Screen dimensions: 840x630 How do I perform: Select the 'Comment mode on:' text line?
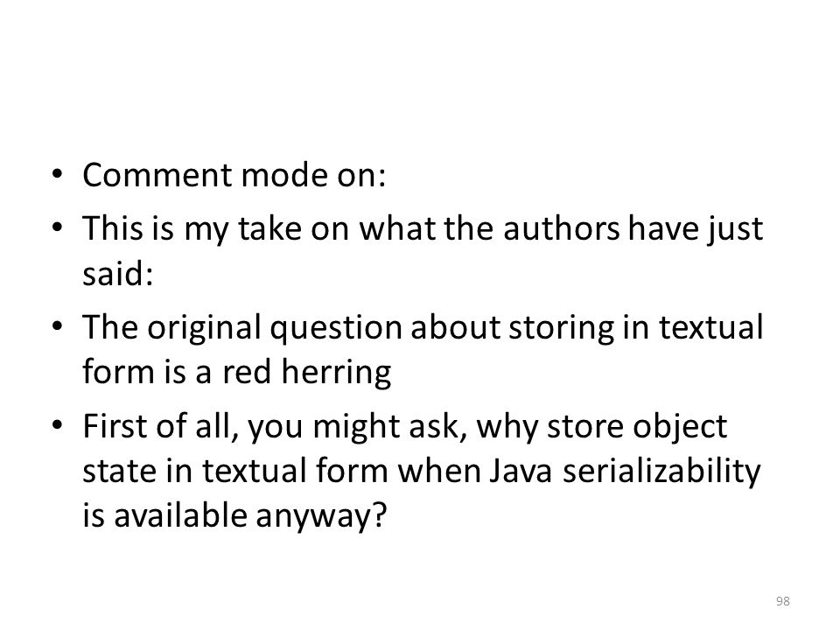(234, 175)
